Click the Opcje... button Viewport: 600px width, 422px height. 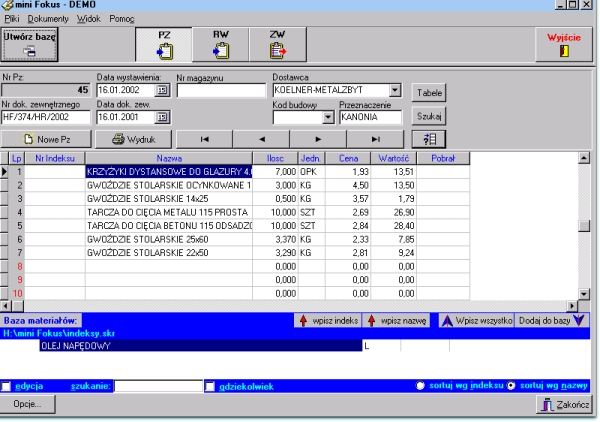tap(28, 404)
